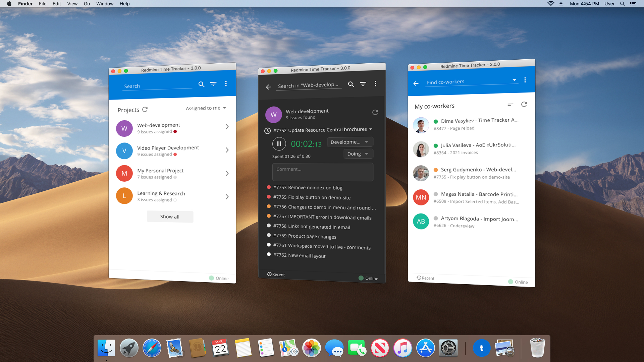Image resolution: width=644 pixels, height=362 pixels.
Task: Click Online status in the Projects window
Action: 219,278
